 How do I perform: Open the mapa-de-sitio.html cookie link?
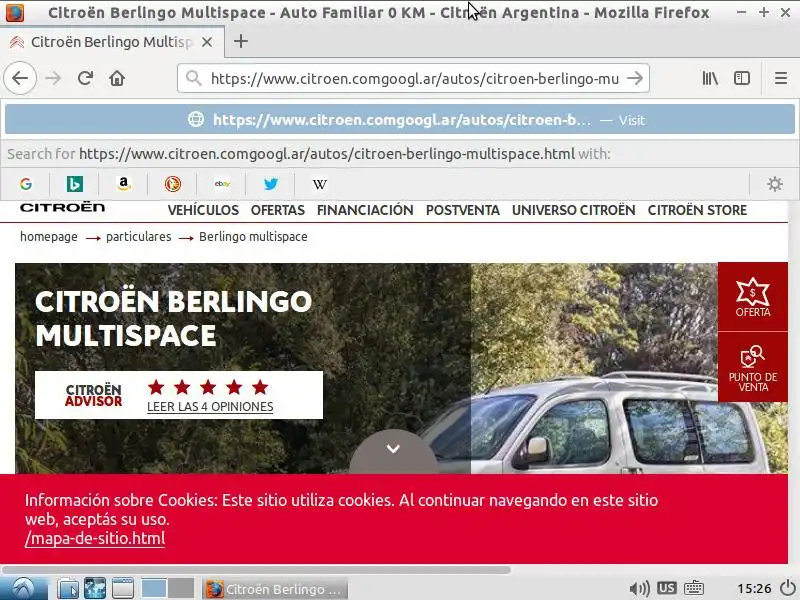(x=95, y=538)
